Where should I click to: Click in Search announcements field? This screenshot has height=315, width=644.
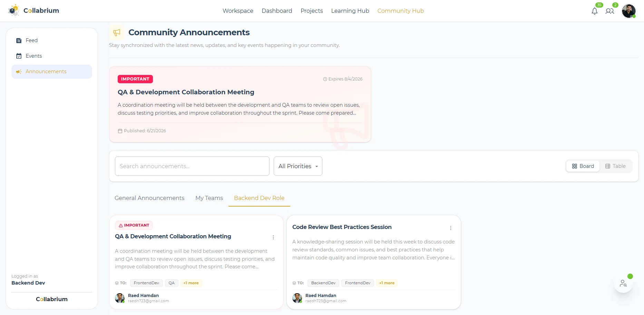[192, 166]
